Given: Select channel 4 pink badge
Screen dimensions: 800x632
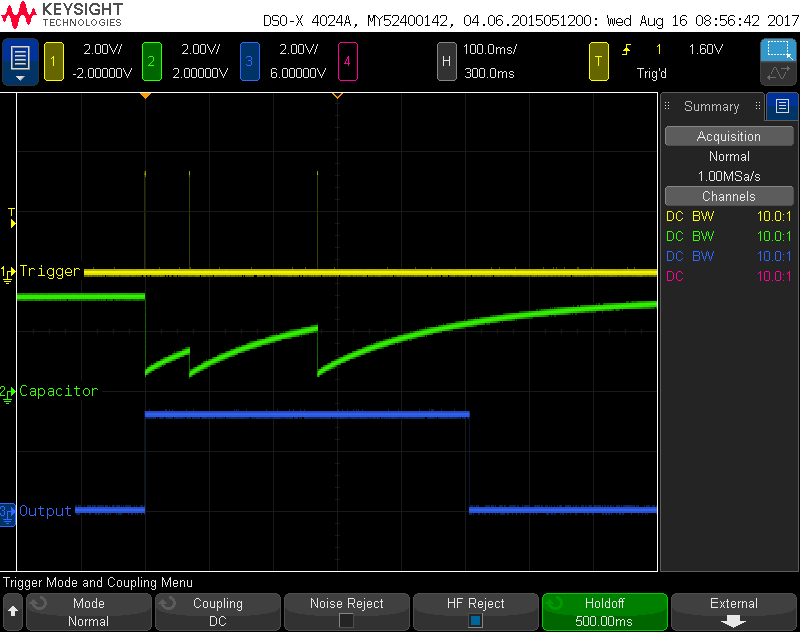Looking at the screenshot, I should 347,61.
